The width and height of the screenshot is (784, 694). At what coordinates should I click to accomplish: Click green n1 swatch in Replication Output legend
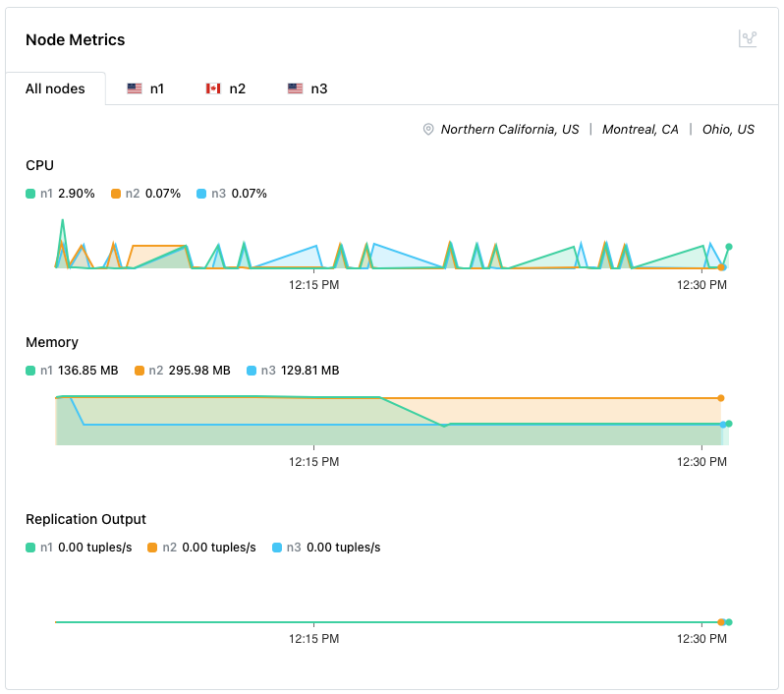click(30, 548)
